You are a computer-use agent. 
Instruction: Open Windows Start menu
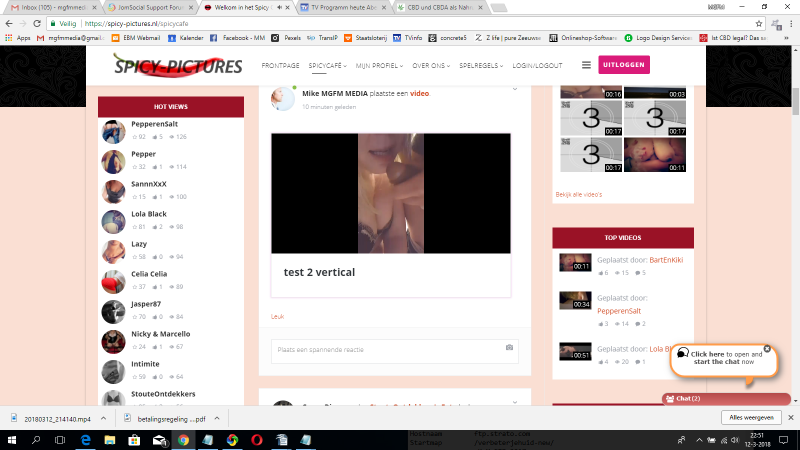point(11,440)
